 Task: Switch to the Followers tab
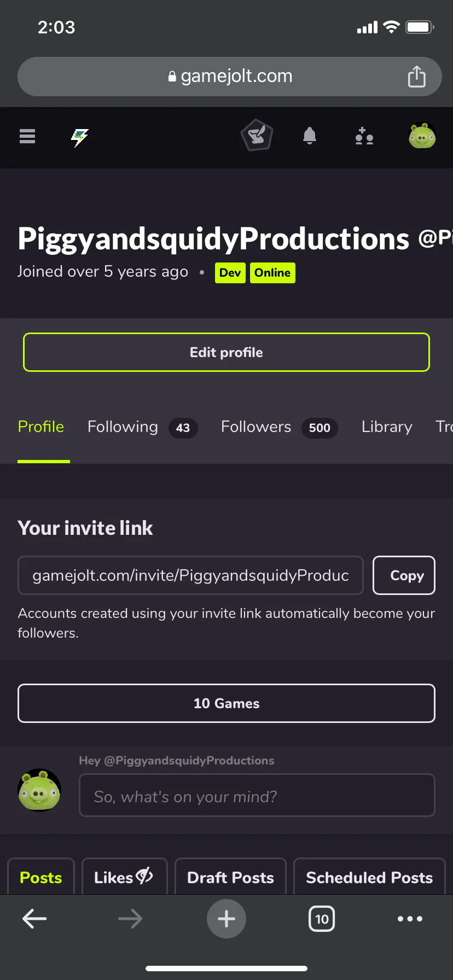pos(279,427)
